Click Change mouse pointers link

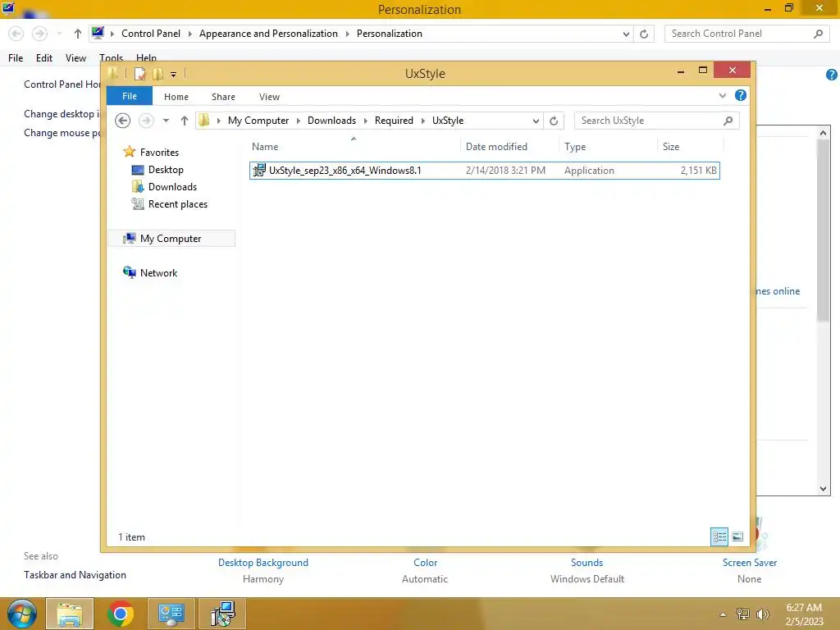click(x=62, y=133)
